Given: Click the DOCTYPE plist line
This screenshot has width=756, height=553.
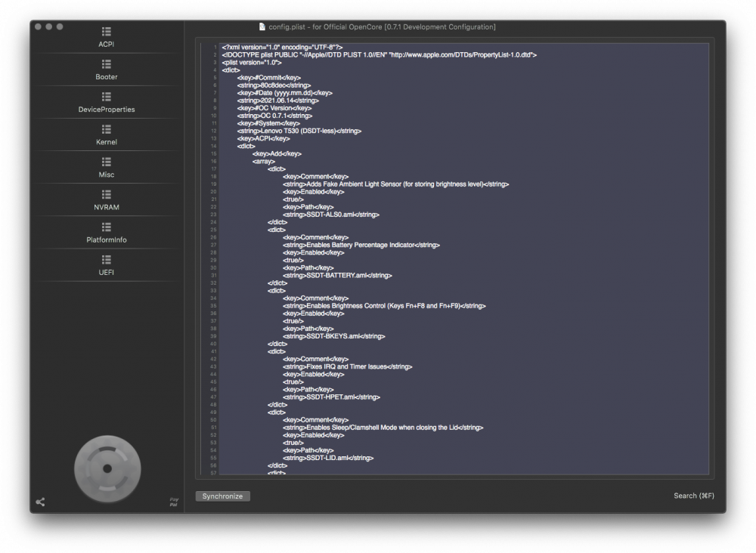Looking at the screenshot, I should 379,55.
